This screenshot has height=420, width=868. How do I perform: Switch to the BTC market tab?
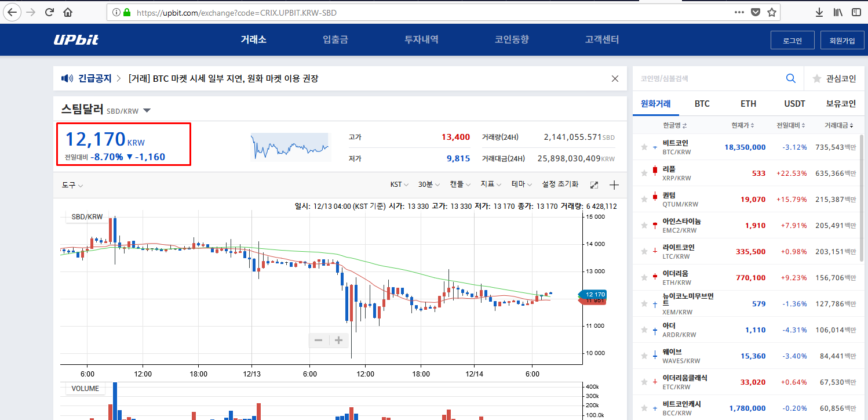click(702, 104)
